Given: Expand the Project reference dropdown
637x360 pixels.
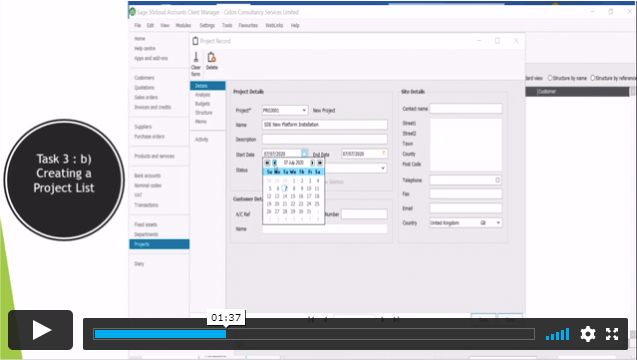Looking at the screenshot, I should (304, 111).
